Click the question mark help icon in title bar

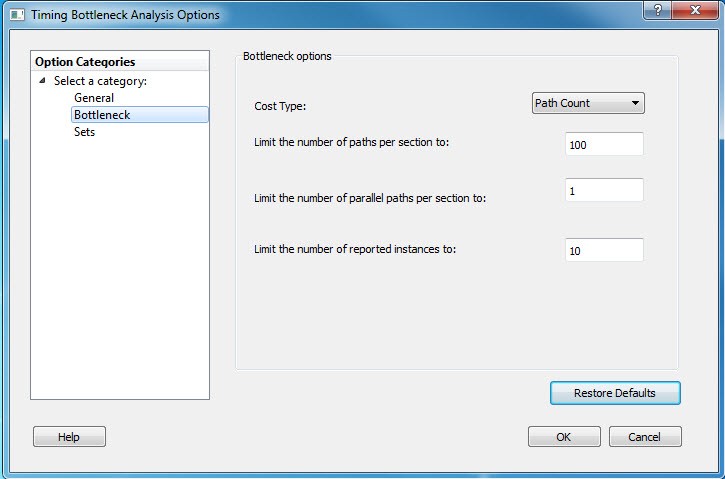point(657,10)
